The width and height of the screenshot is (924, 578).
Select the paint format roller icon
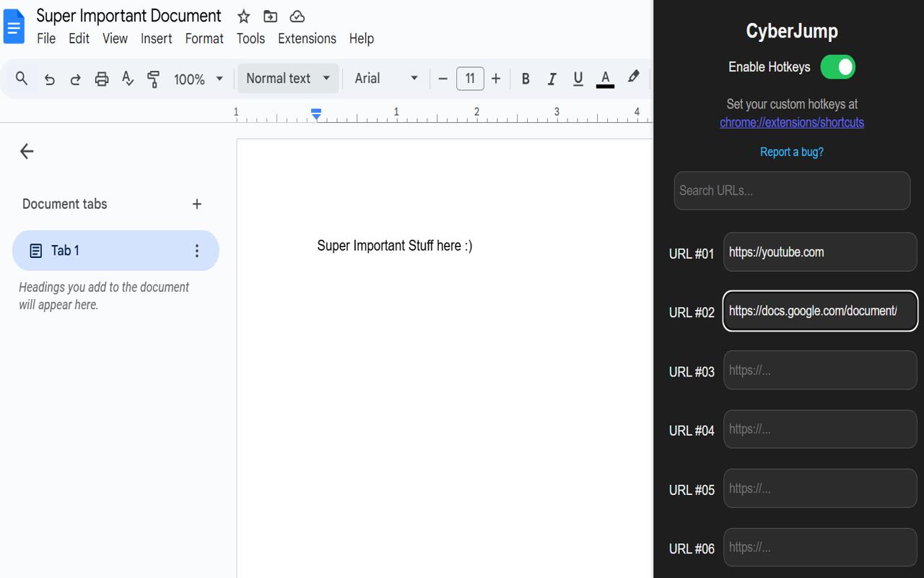click(153, 79)
